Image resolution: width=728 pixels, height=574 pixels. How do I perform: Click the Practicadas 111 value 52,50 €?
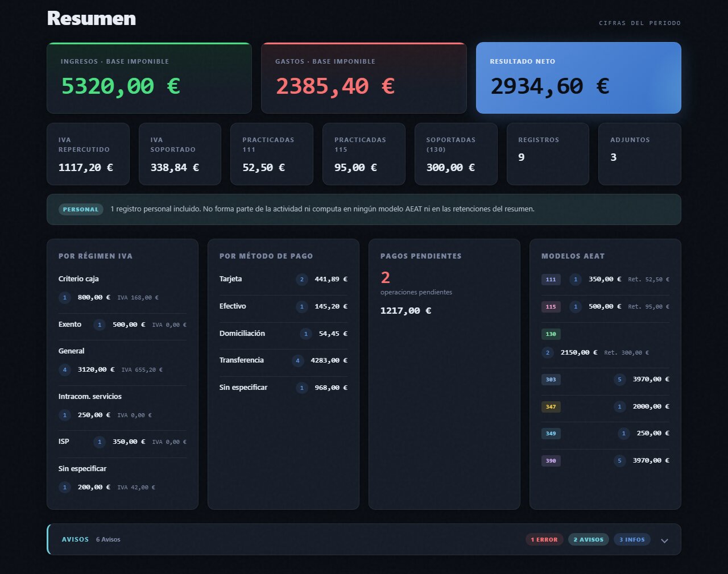pyautogui.click(x=264, y=168)
